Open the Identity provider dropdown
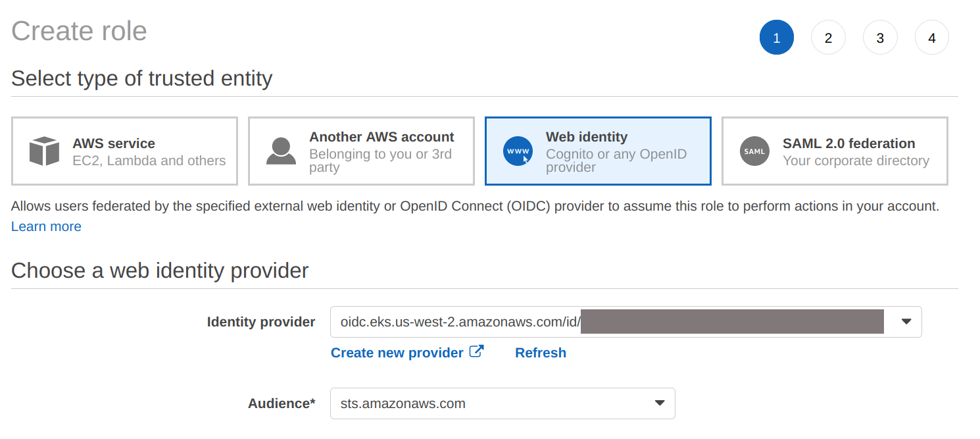Image resolution: width=980 pixels, height=439 pixels. click(x=906, y=322)
